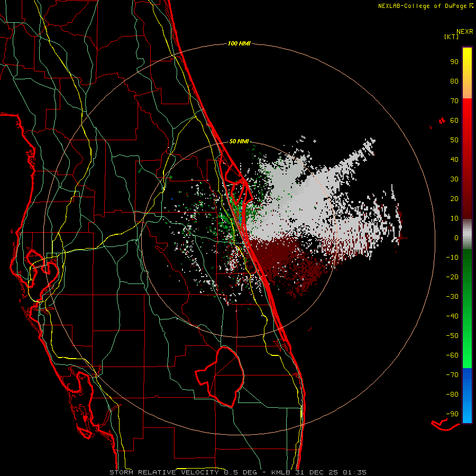Pick the gray zero-velocity segment of the color bar
476x476 pixels.
(x=467, y=234)
